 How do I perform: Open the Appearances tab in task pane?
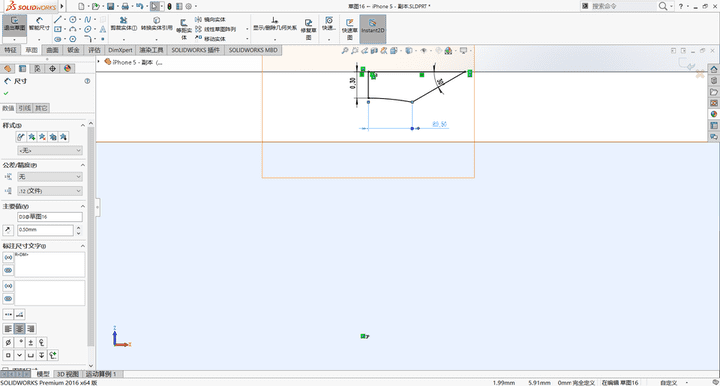click(x=714, y=114)
